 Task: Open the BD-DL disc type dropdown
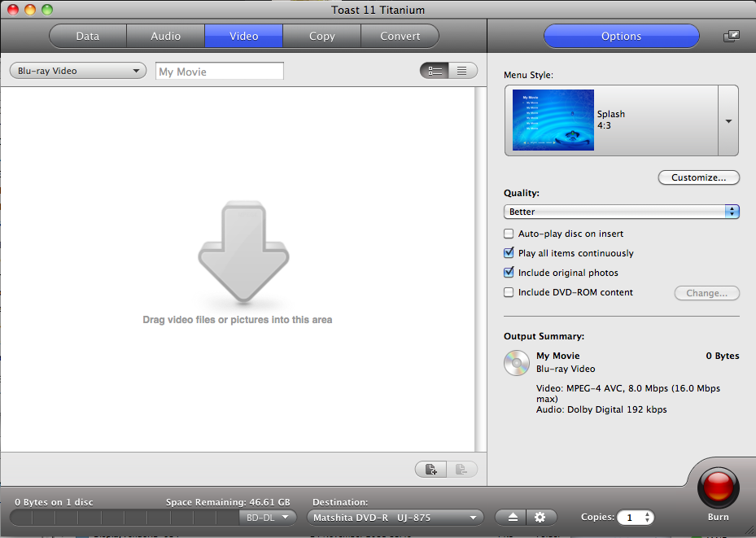click(x=268, y=518)
